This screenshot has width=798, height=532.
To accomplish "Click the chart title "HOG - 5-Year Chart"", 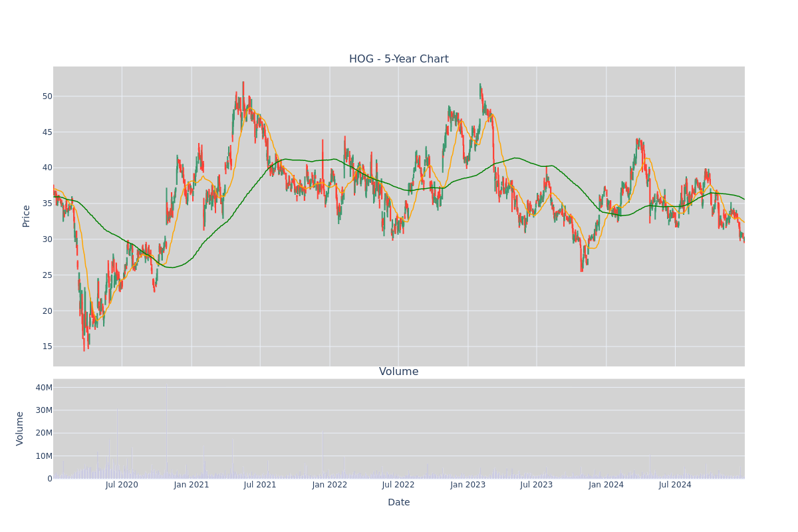I will (x=399, y=59).
